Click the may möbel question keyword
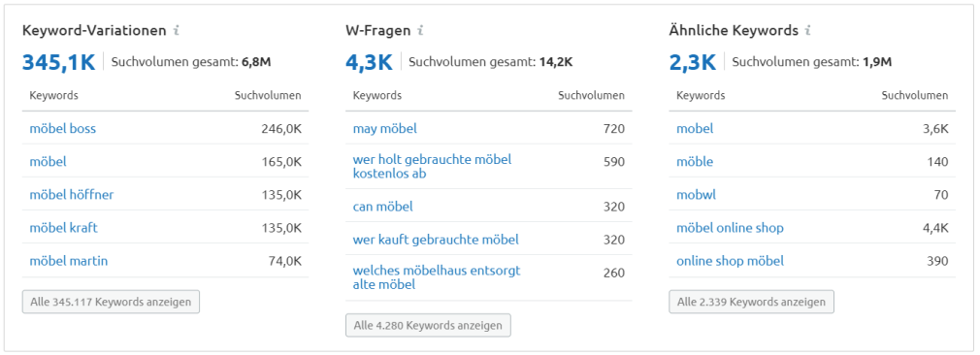The height and width of the screenshot is (355, 980). click(x=384, y=129)
